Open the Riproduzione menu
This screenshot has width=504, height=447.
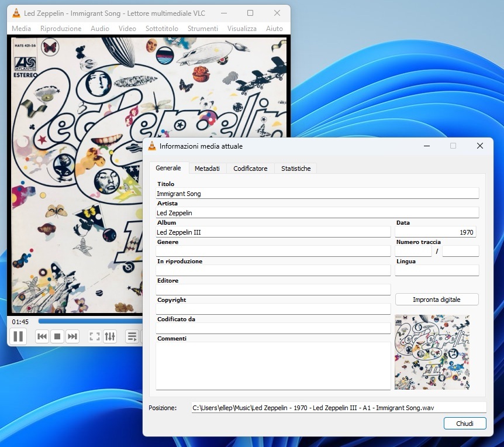click(x=61, y=28)
